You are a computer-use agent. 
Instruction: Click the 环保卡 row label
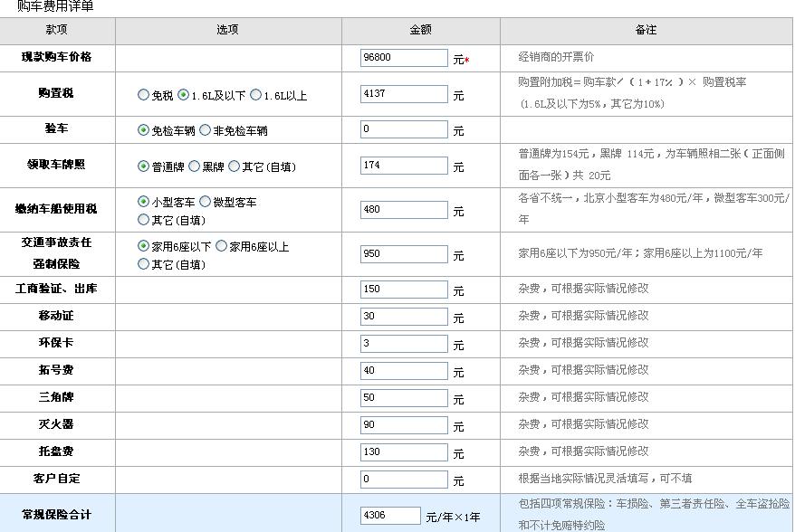click(x=56, y=343)
